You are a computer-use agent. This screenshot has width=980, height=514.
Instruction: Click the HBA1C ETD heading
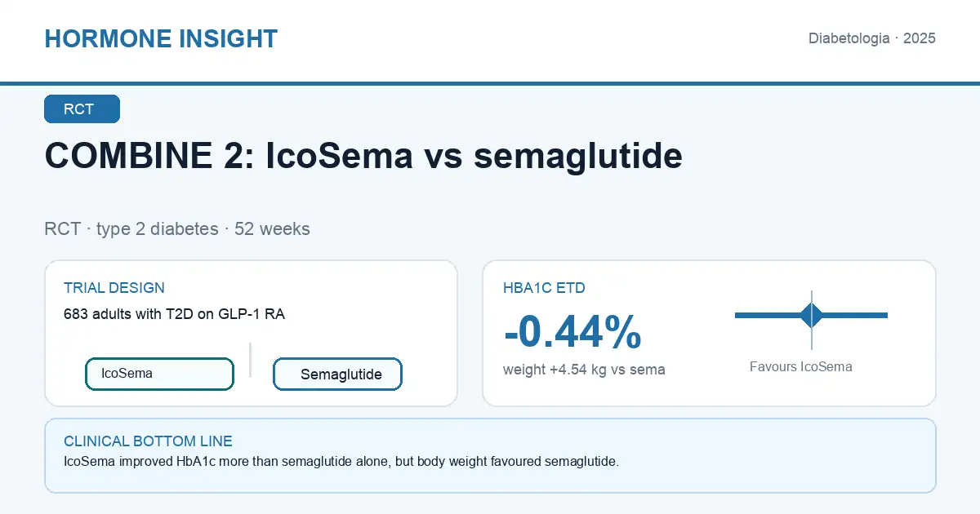coord(544,288)
